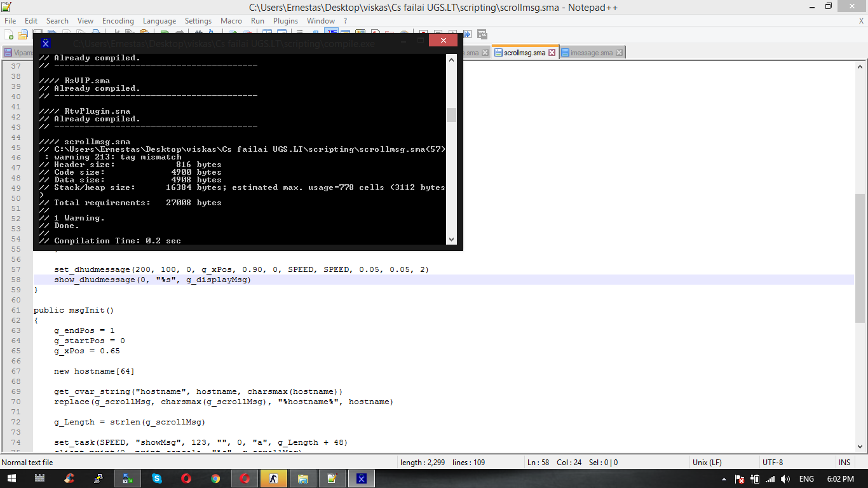Close the scrollmsg.sma tab
The height and width of the screenshot is (488, 868).
pos(552,53)
